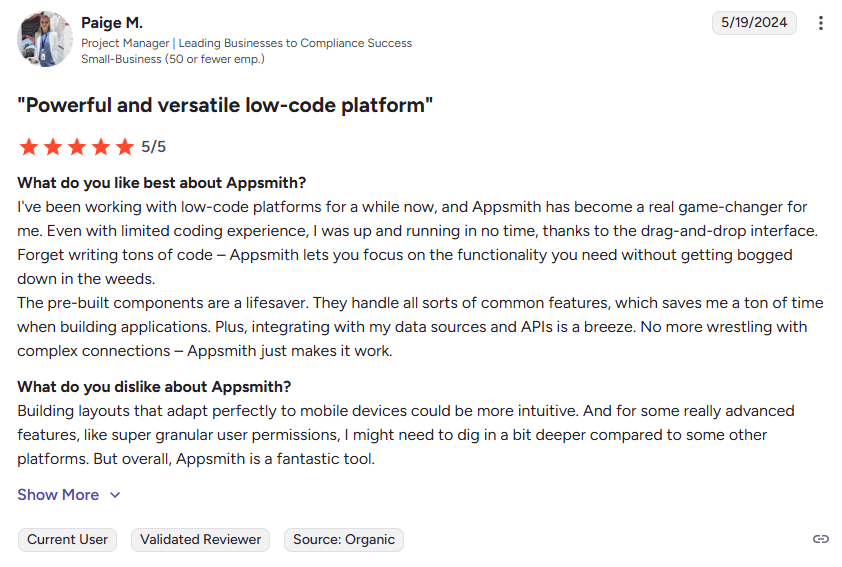Click the 5/19/2024 date badge
This screenshot has height=567, width=842.
coord(754,22)
